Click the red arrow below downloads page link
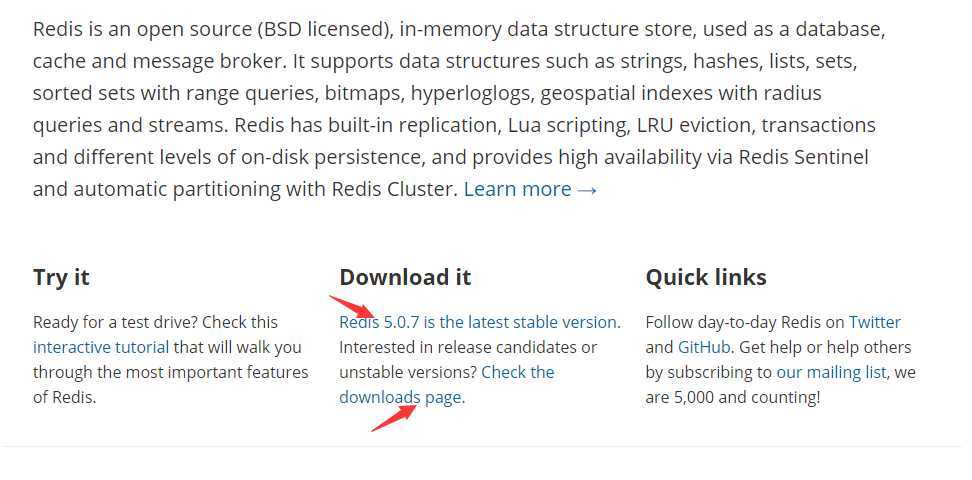The image size is (972, 480). coord(394,417)
